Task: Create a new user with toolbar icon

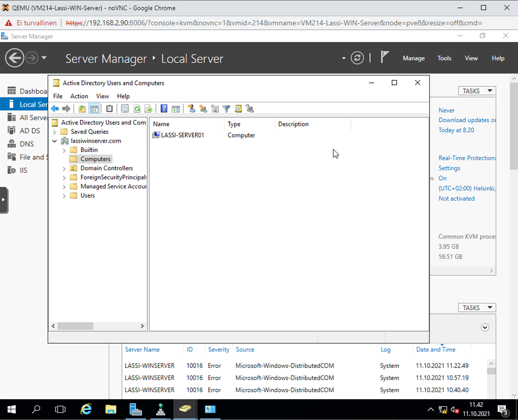Action: (191, 109)
